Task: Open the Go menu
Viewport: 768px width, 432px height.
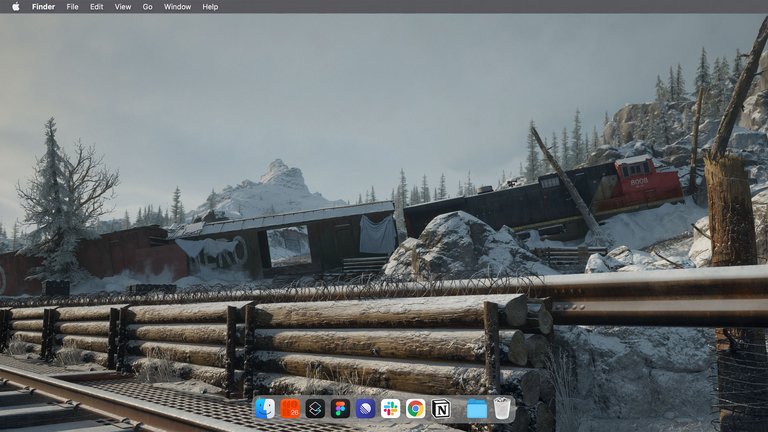Action: (147, 7)
